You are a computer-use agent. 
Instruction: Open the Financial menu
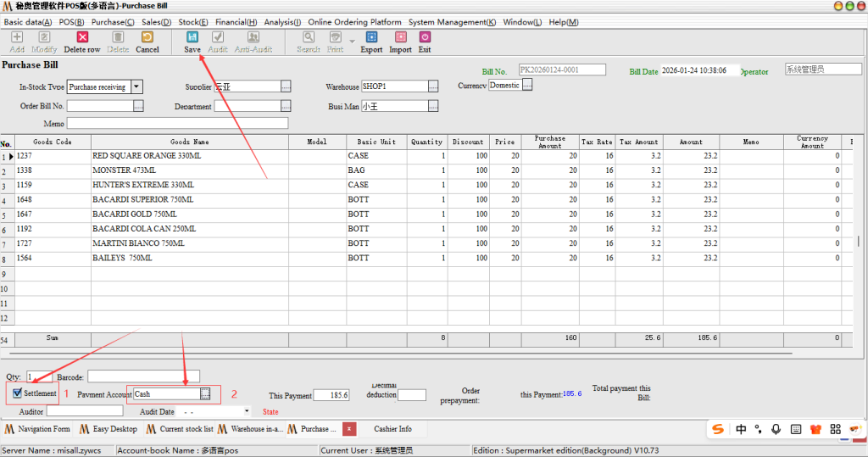pos(236,22)
